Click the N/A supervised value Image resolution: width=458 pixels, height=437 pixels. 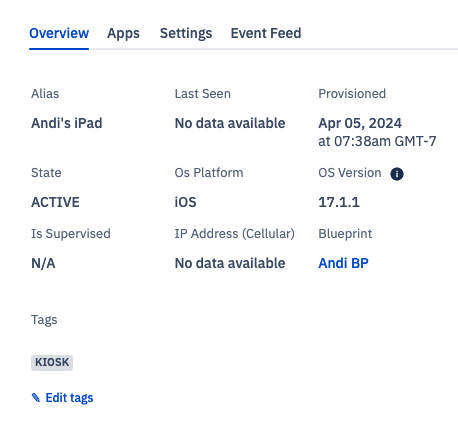43,263
